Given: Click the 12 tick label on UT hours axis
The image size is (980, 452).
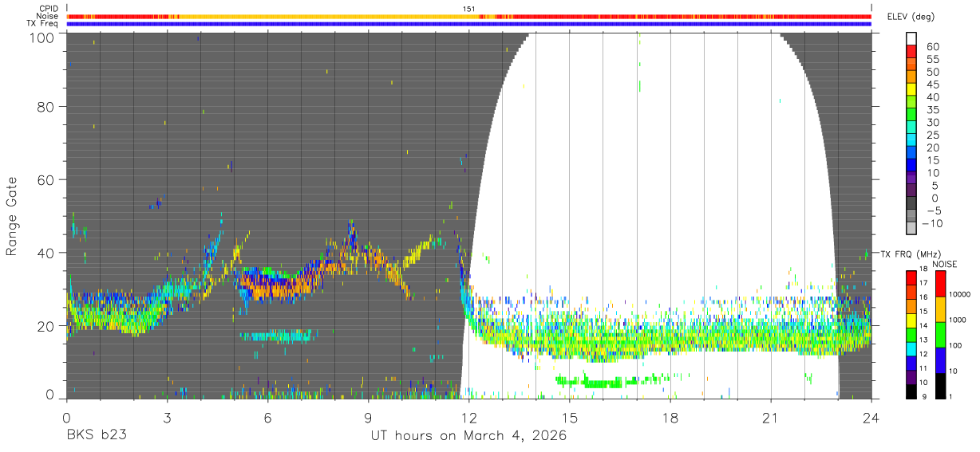Looking at the screenshot, I should [x=468, y=417].
